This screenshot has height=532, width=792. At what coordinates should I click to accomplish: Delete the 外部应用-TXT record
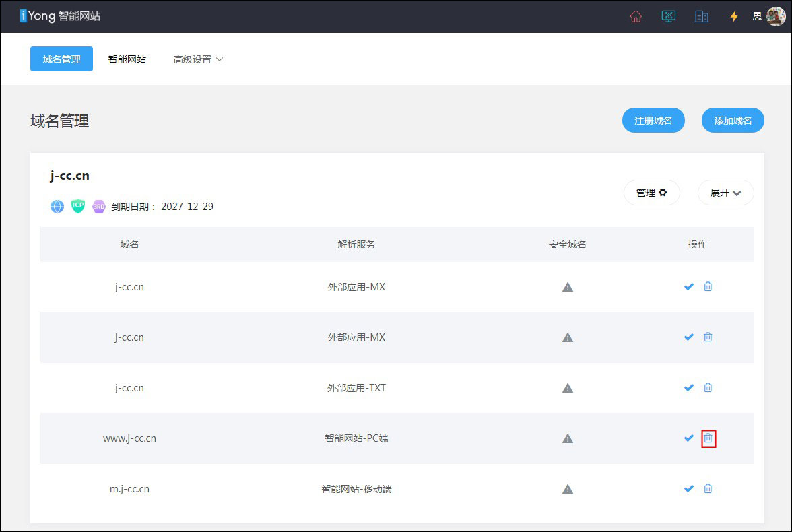tap(708, 388)
